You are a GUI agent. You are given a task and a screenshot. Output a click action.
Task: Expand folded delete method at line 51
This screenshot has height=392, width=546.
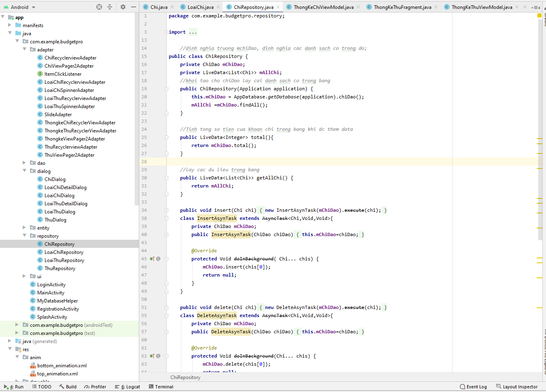(166, 307)
